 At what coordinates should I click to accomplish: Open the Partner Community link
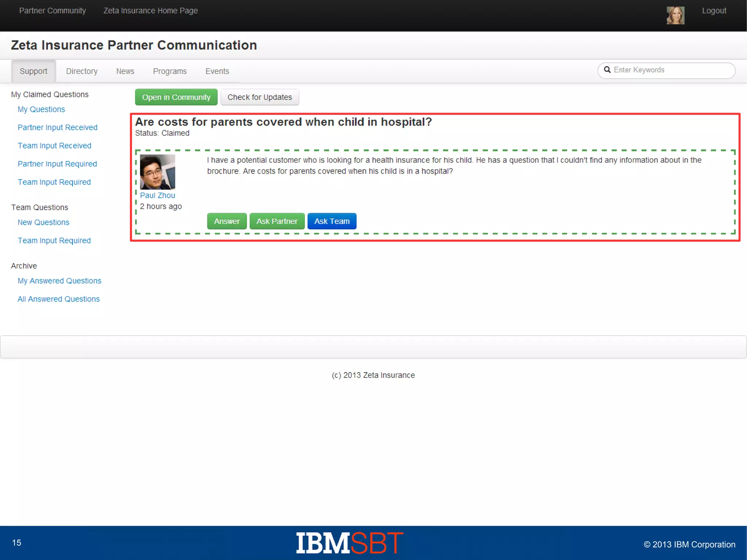(53, 11)
